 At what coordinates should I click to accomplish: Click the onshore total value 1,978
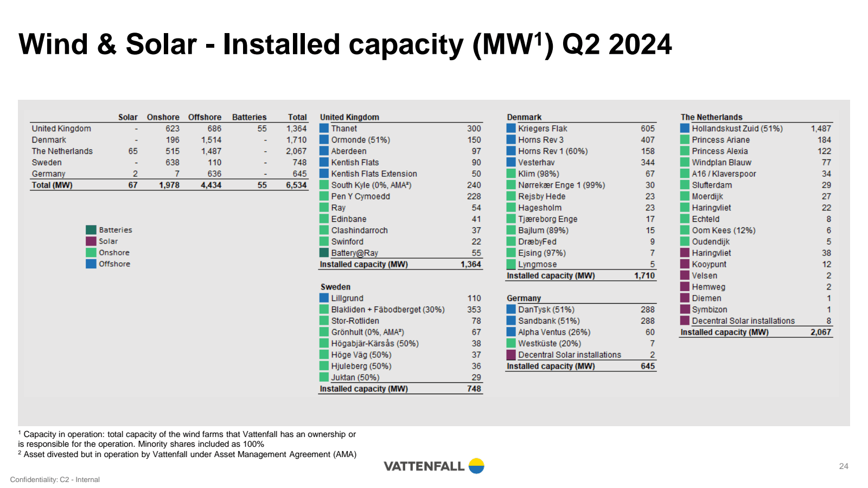point(169,185)
